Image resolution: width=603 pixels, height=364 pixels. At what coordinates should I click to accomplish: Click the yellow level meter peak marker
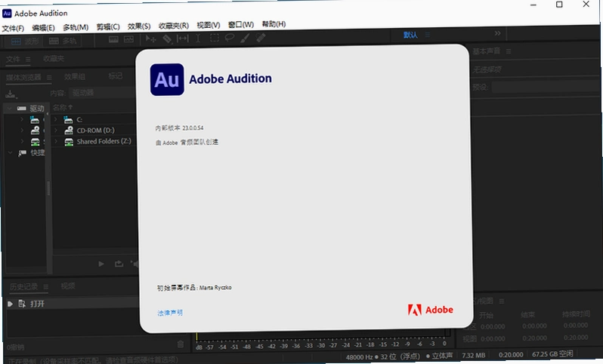(x=196, y=337)
